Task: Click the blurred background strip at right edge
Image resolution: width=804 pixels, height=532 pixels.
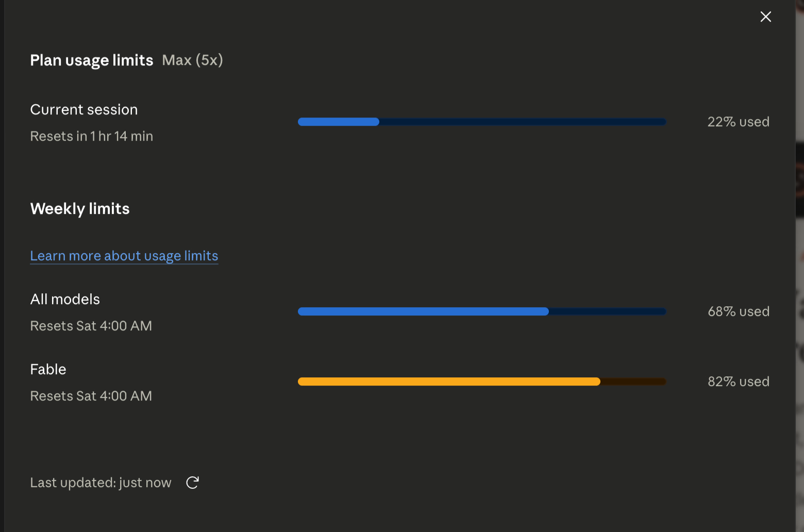Action: click(x=800, y=266)
